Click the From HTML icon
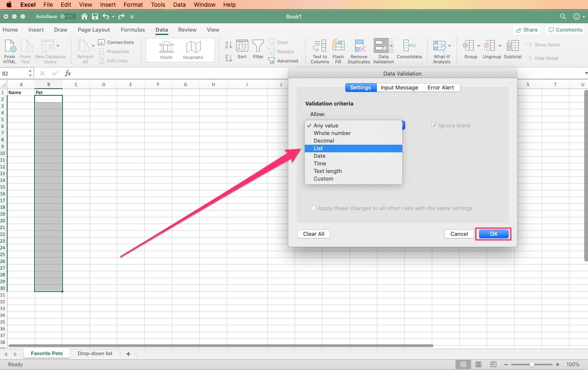The width and height of the screenshot is (588, 370). click(x=10, y=46)
